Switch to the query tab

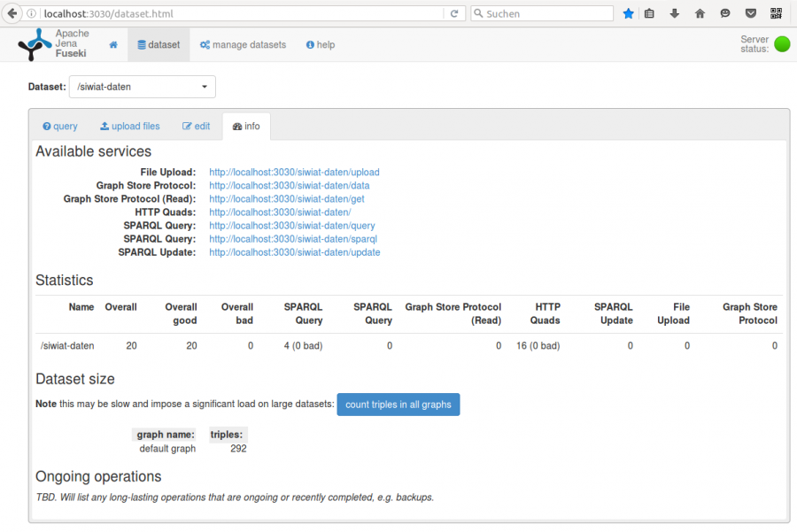60,126
